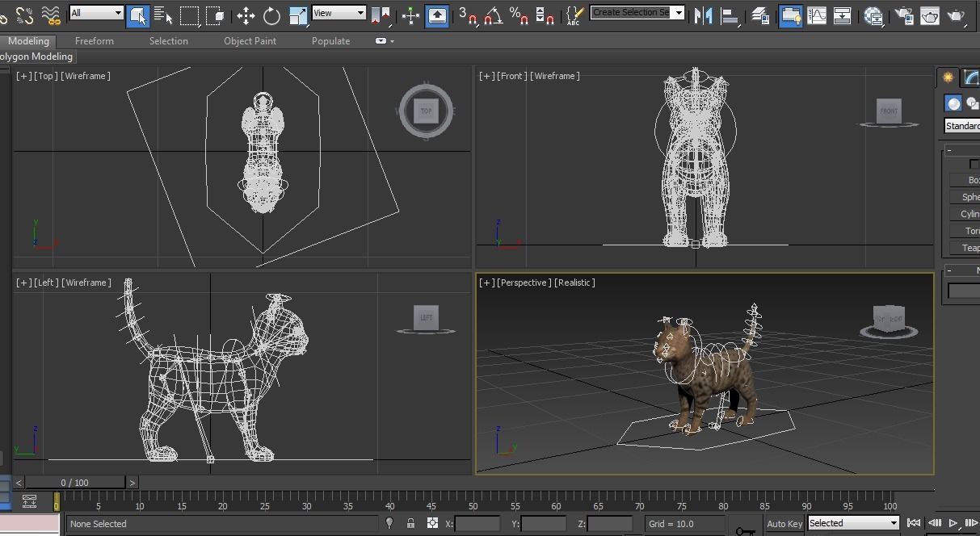980x536 pixels.
Task: Open the Curve Editor
Action: (x=817, y=15)
